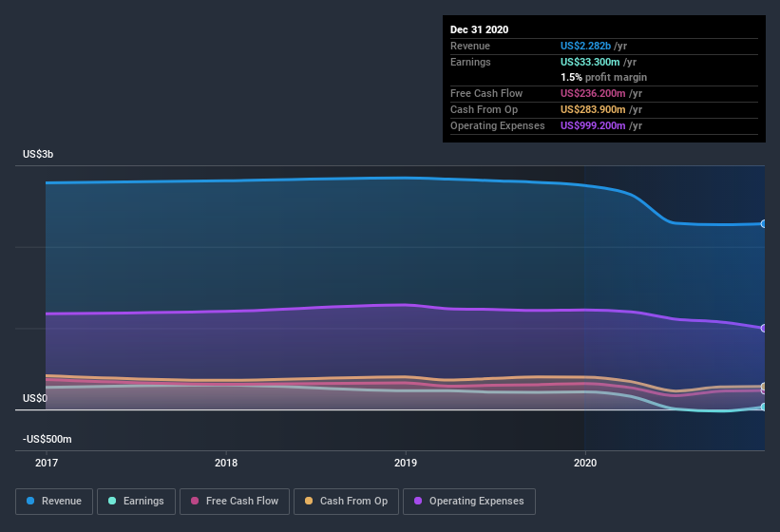Click the Dec 31 2020 tooltip date
The height and width of the screenshot is (532, 780).
pyautogui.click(x=479, y=29)
